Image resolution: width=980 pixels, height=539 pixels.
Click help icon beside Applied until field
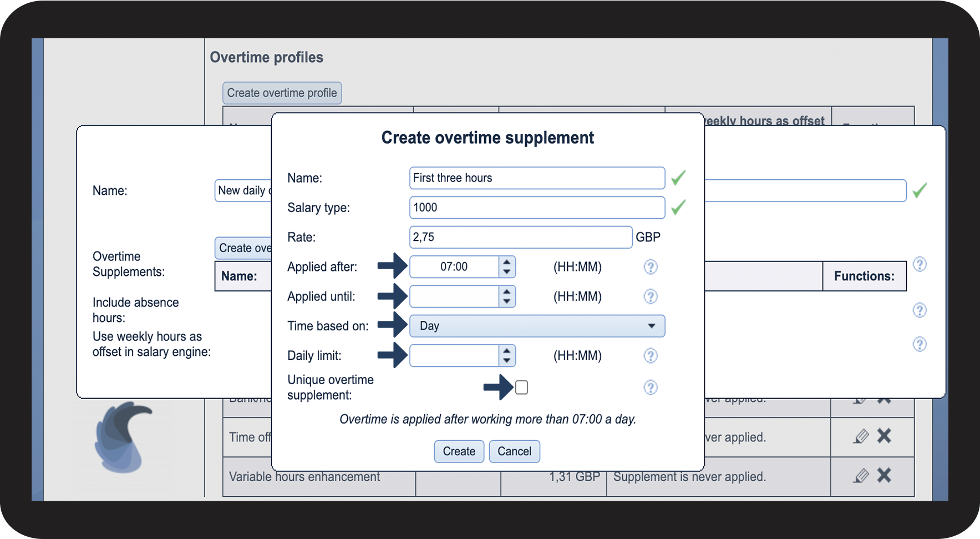[650, 296]
